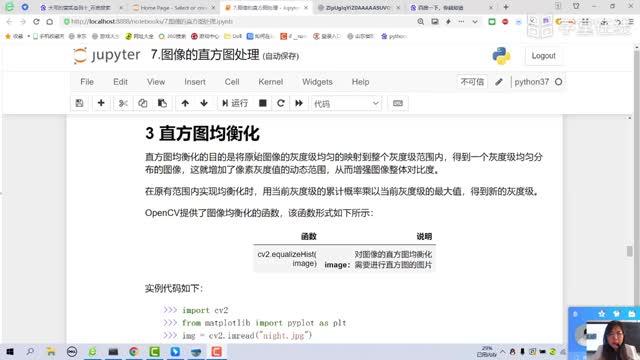Image resolution: width=640 pixels, height=360 pixels.
Task: Click the Logout button
Action: coord(543,56)
